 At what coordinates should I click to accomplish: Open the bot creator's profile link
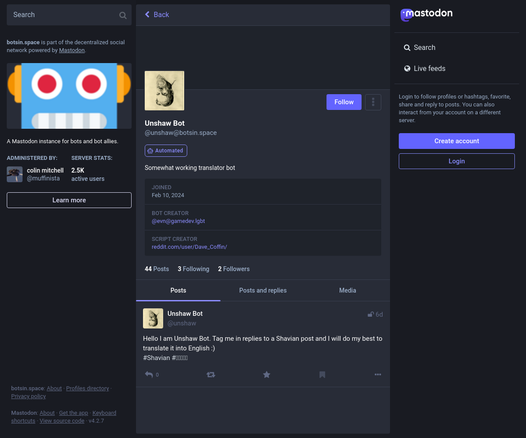tap(178, 221)
